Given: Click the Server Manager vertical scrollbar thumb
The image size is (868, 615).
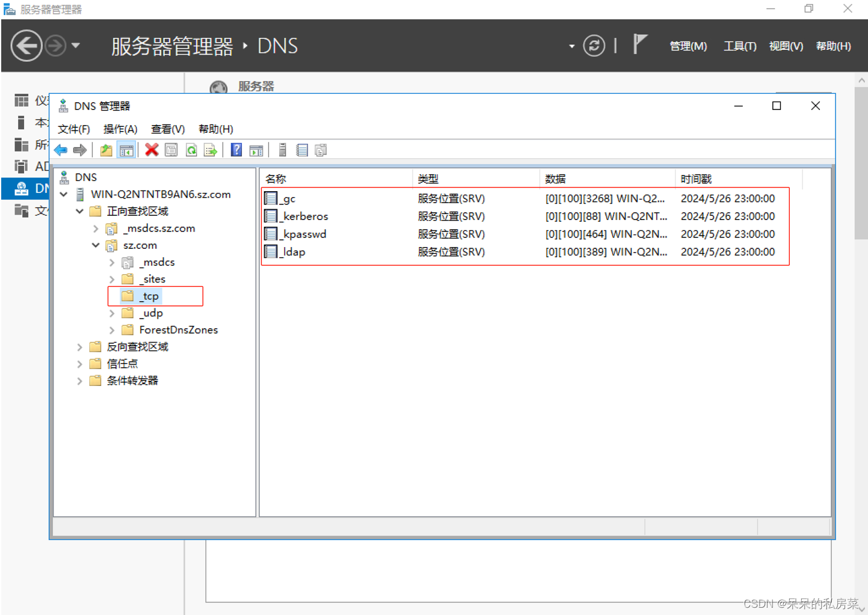Looking at the screenshot, I should point(861,164).
